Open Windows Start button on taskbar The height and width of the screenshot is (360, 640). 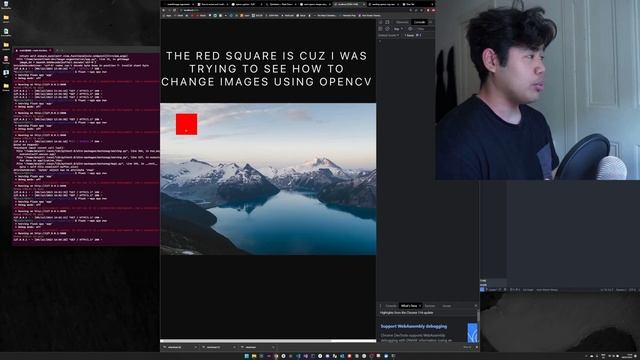click(x=247, y=356)
